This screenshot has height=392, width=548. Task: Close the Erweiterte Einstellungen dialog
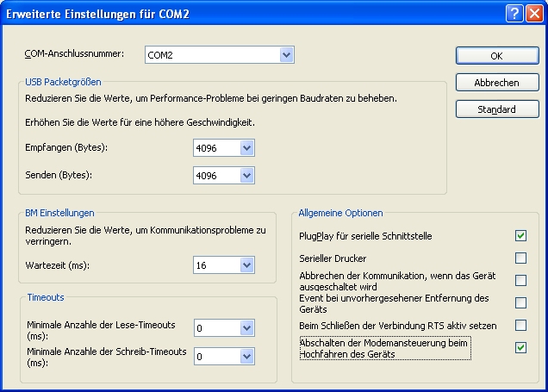pyautogui.click(x=534, y=12)
